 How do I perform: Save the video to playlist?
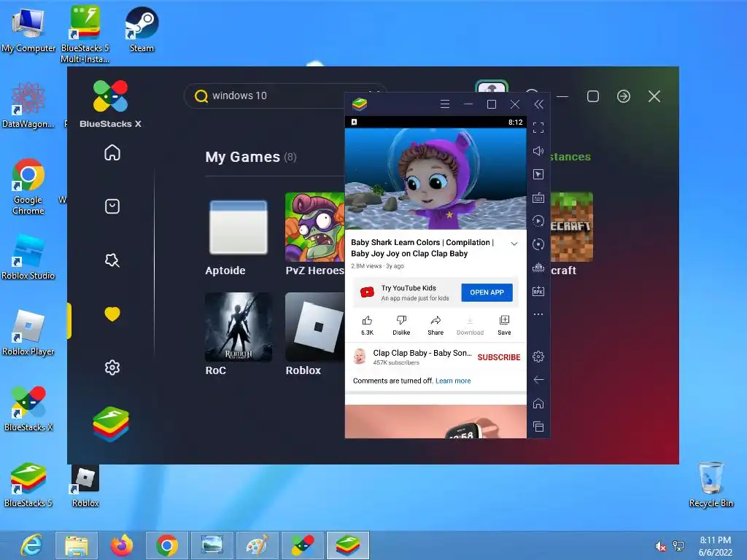point(504,325)
